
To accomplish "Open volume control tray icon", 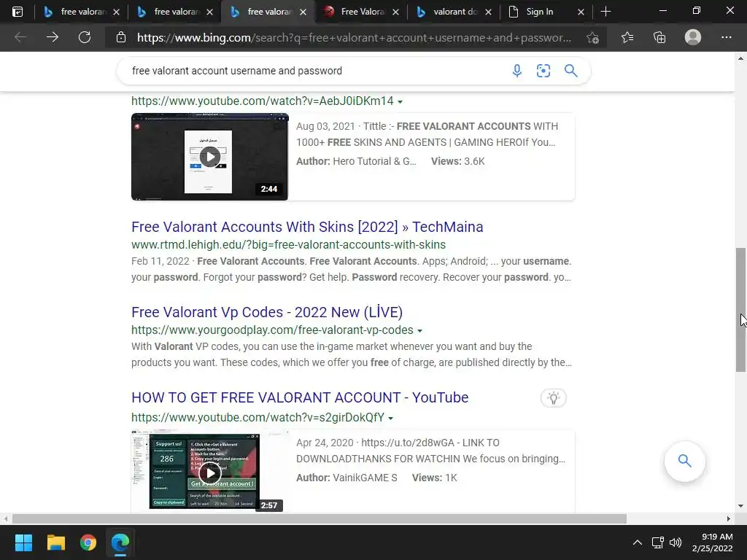I will [x=676, y=542].
